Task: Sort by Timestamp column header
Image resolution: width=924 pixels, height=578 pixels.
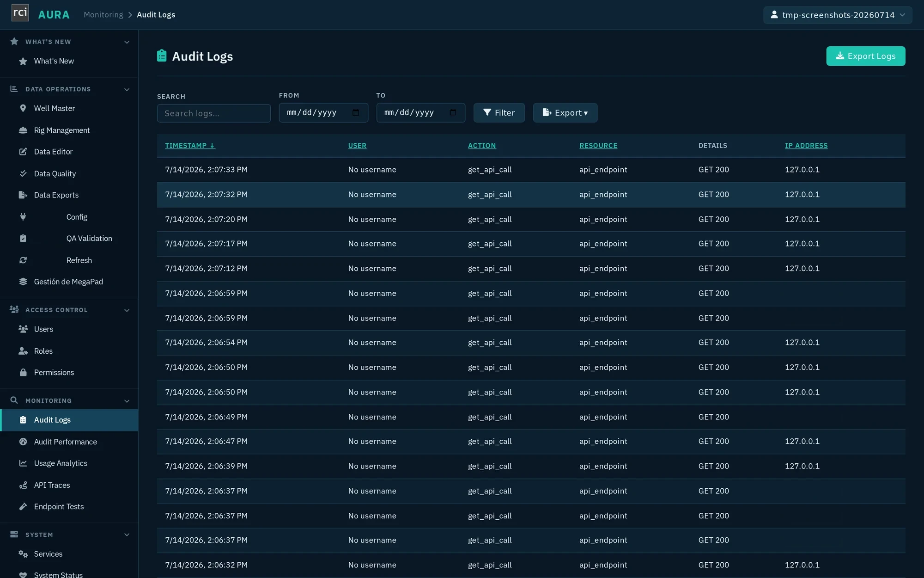Action: coord(190,146)
